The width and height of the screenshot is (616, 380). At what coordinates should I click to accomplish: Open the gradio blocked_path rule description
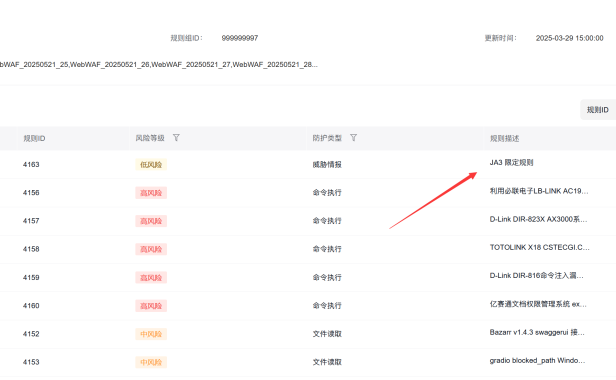pyautogui.click(x=537, y=361)
